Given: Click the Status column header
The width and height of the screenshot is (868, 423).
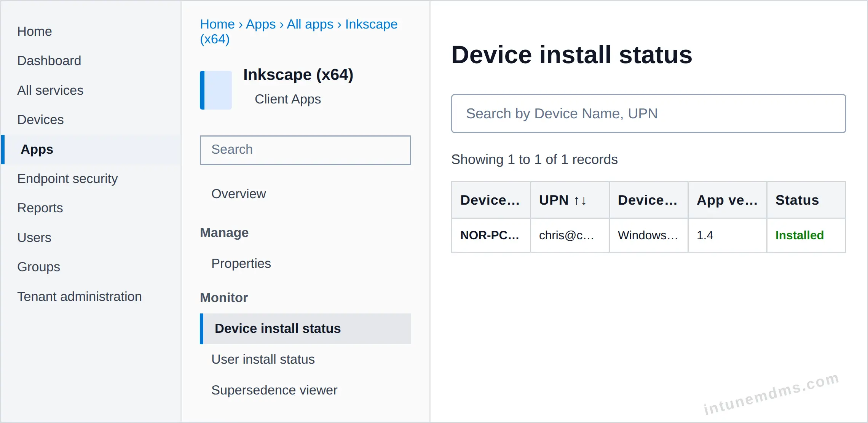Looking at the screenshot, I should tap(806, 200).
